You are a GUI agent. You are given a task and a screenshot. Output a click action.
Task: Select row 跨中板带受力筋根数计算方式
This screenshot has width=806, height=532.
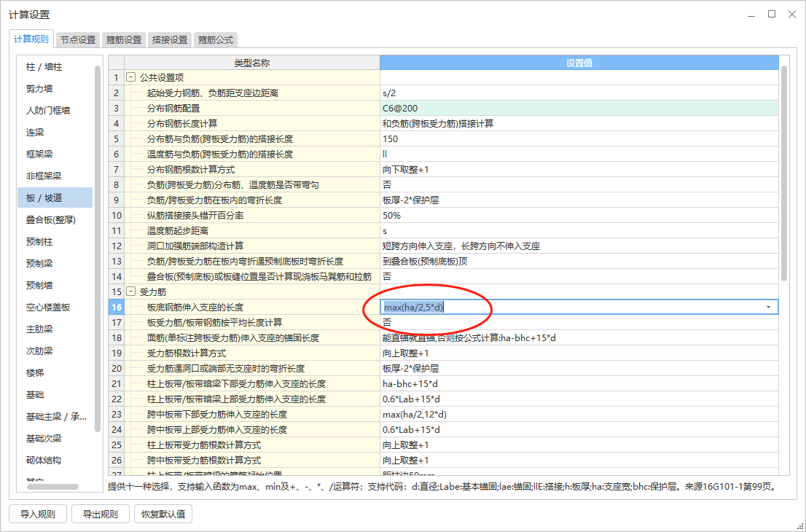click(x=252, y=460)
